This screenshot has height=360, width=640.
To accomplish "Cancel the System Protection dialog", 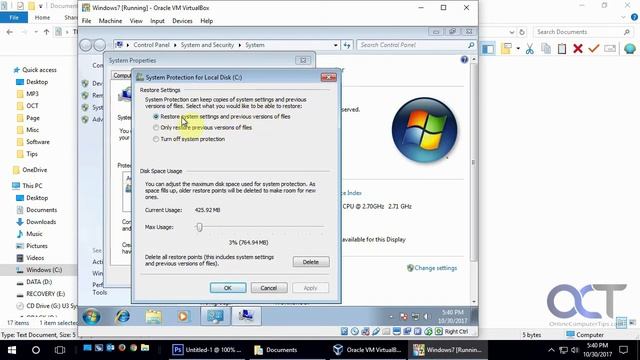I will pos(269,288).
